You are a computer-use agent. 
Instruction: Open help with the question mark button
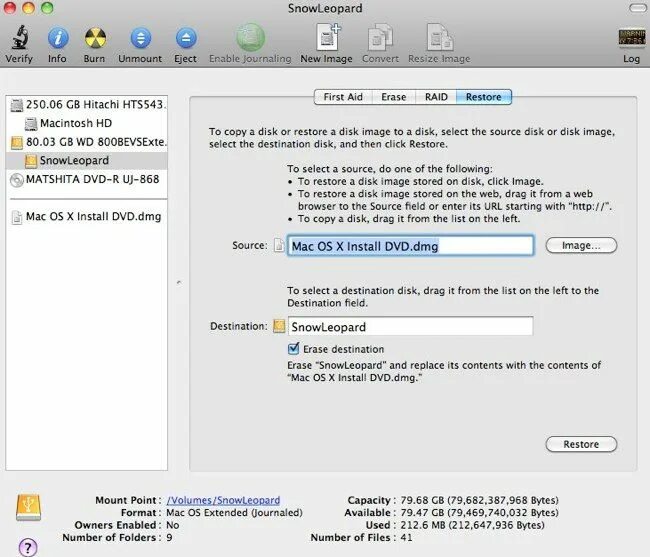pyautogui.click(x=28, y=547)
